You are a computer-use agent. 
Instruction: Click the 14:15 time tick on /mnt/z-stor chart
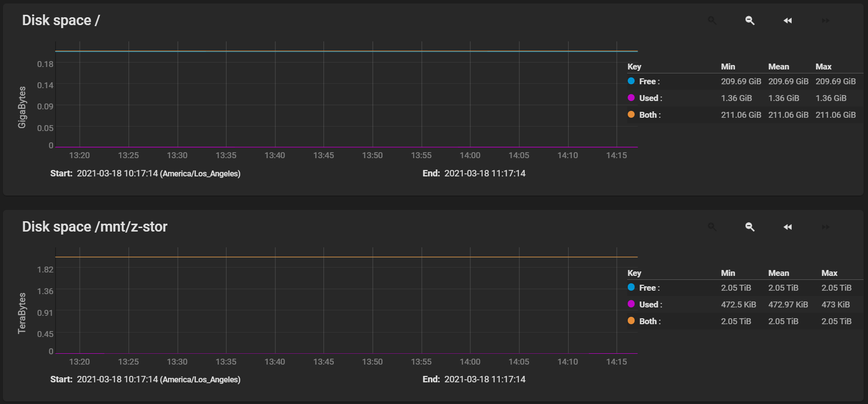[616, 362]
